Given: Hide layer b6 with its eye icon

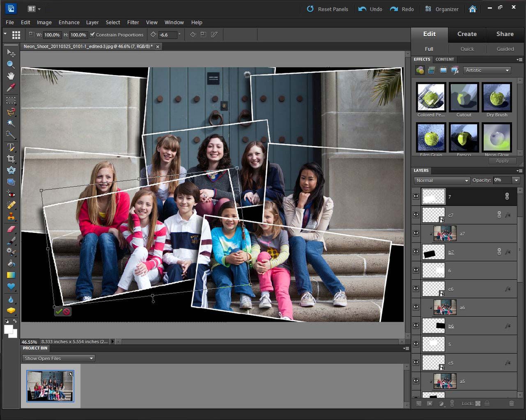Looking at the screenshot, I should click(x=416, y=326).
